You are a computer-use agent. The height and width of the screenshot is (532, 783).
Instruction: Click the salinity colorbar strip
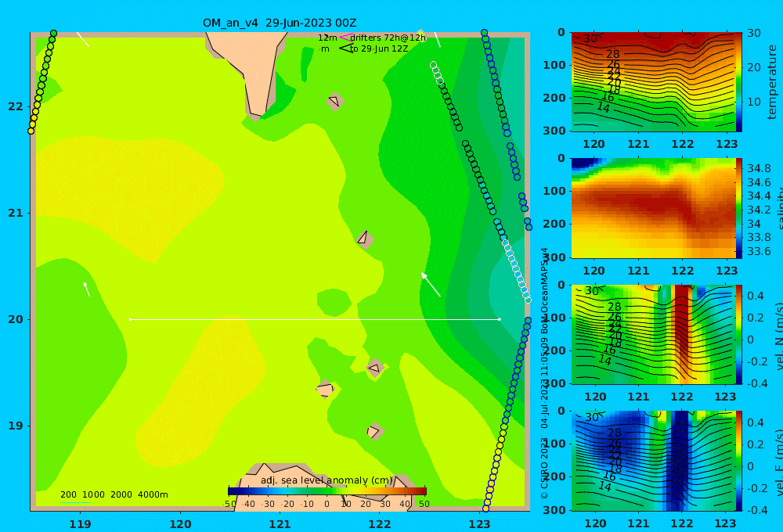[739, 208]
